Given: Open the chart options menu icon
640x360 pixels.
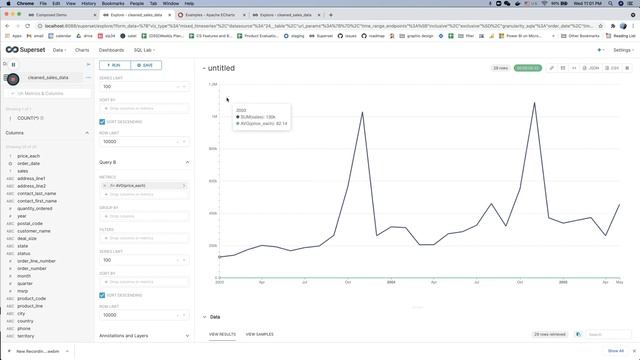Looking at the screenshot, I should (627, 68).
